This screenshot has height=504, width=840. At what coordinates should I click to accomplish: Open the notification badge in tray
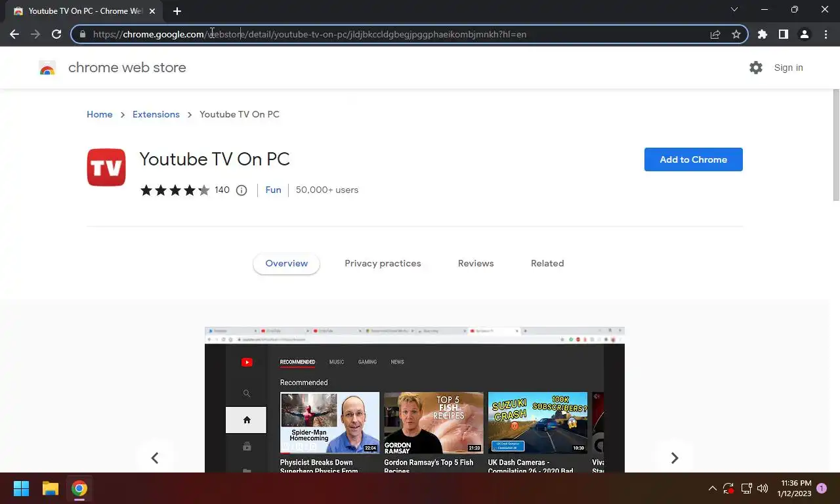pos(822,488)
